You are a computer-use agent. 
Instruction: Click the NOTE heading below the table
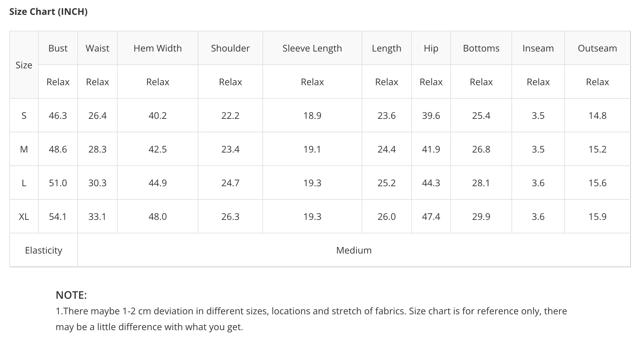tap(71, 295)
